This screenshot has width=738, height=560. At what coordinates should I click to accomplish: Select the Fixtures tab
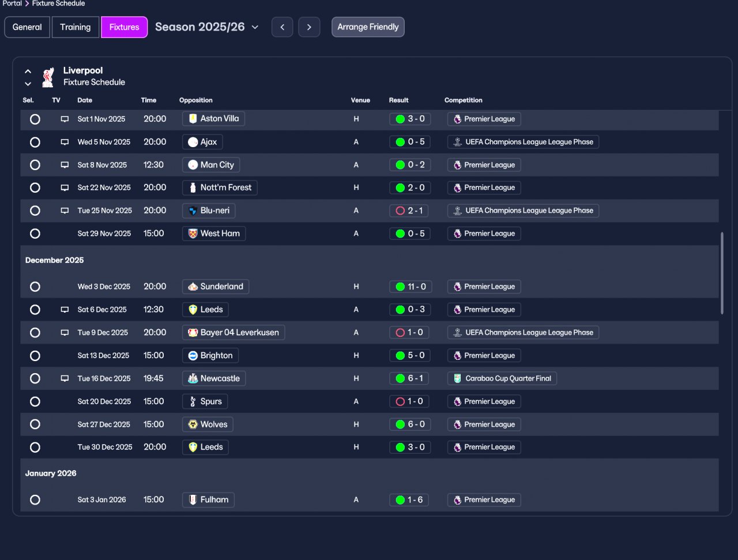125,27
